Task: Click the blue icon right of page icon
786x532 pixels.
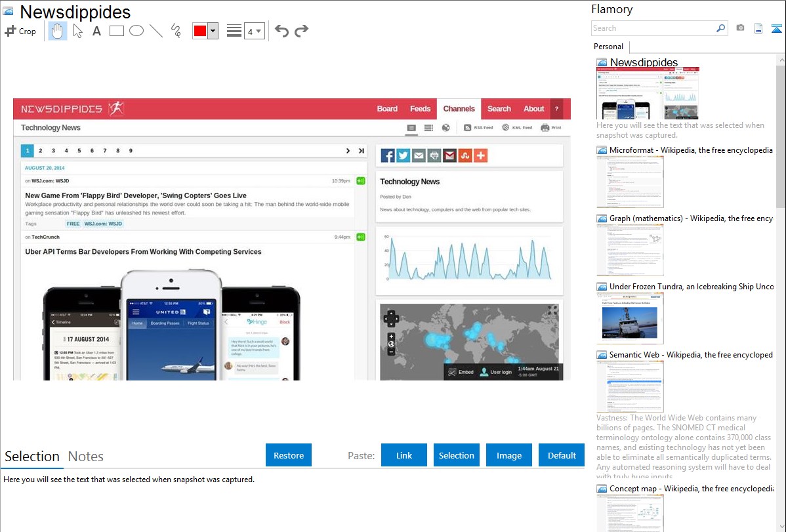Action: pos(776,28)
